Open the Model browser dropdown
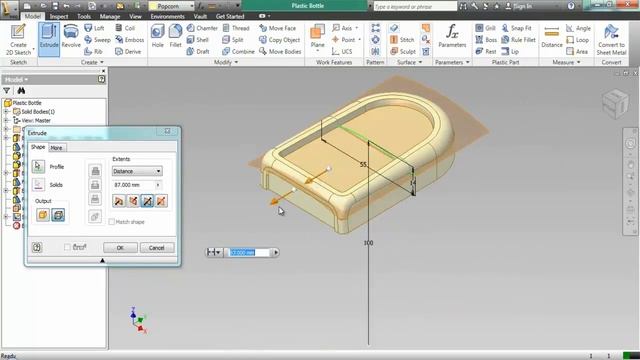Screen dimensions: 640x360 pos(17,79)
